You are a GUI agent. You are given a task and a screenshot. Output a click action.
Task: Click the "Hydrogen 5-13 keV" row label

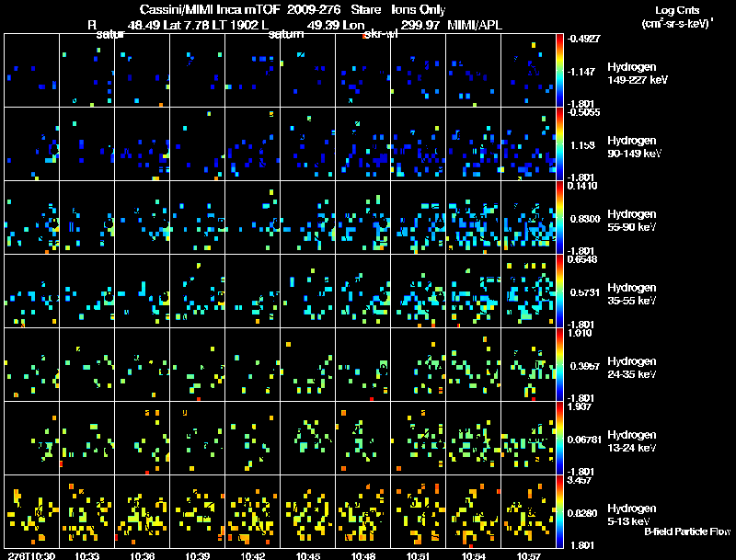tap(631, 515)
